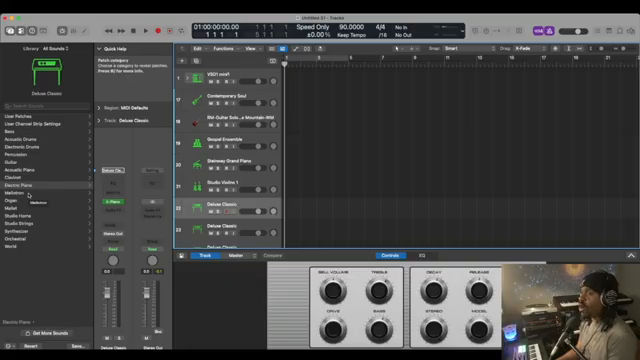Toggle the Cycle mode button
The width and height of the screenshot is (640, 360).
[x=181, y=31]
